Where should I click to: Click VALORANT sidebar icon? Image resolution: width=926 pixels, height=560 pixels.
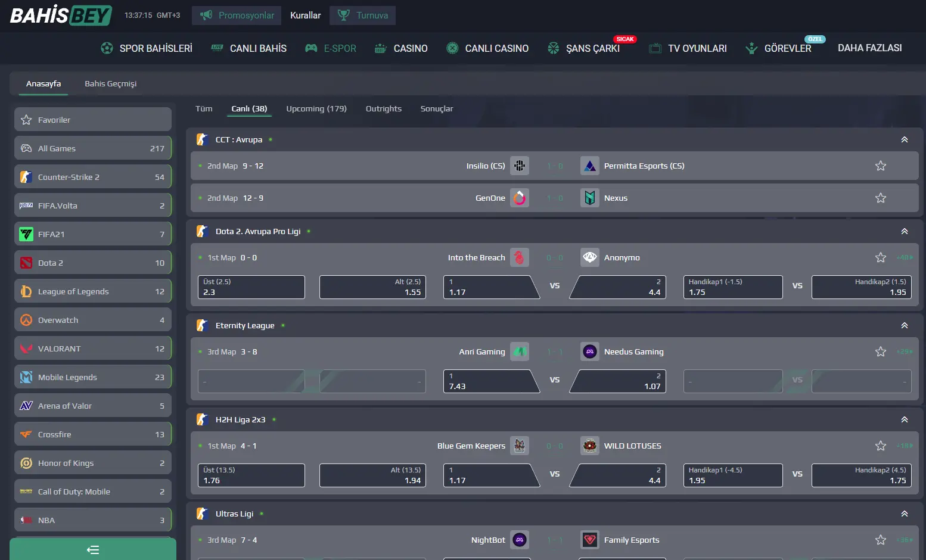pyautogui.click(x=26, y=349)
